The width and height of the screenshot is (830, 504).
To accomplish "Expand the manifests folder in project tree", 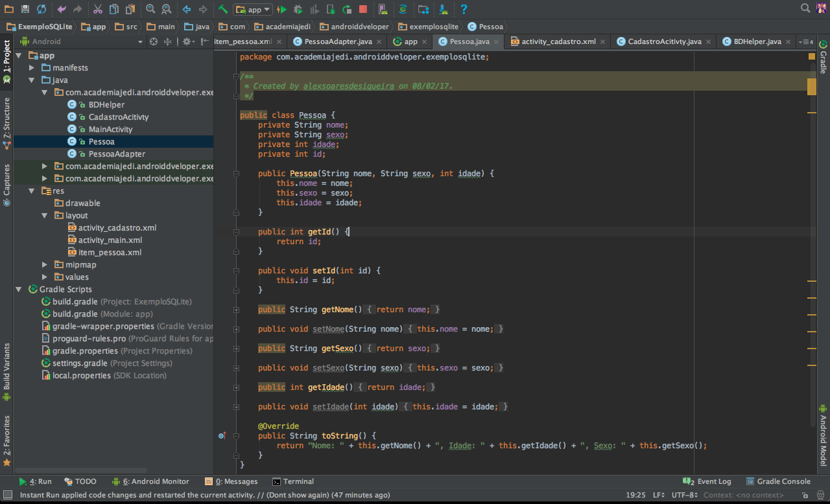I will pos(32,68).
